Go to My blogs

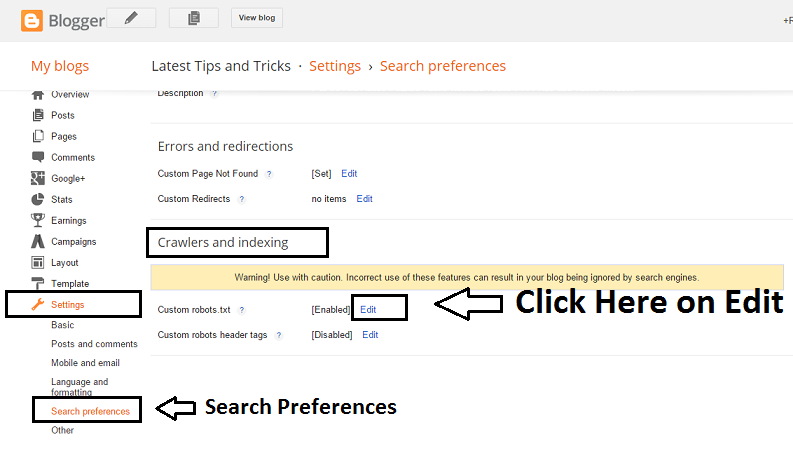(60, 66)
